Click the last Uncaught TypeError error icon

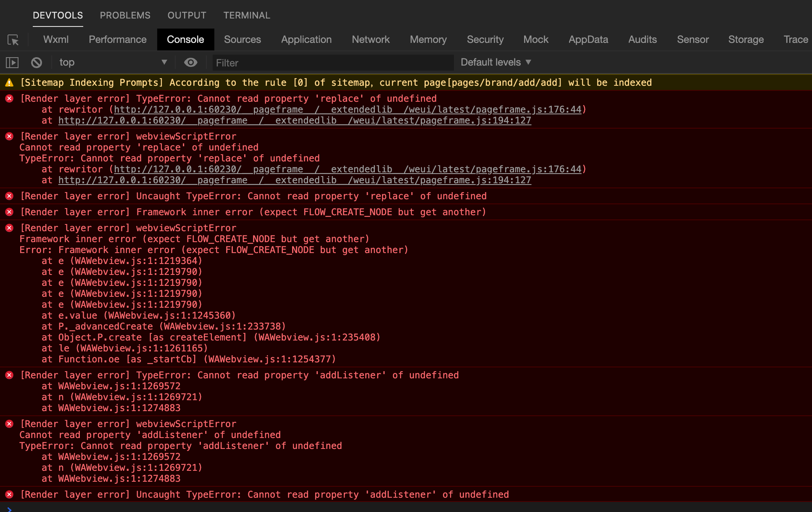pyautogui.click(x=9, y=495)
